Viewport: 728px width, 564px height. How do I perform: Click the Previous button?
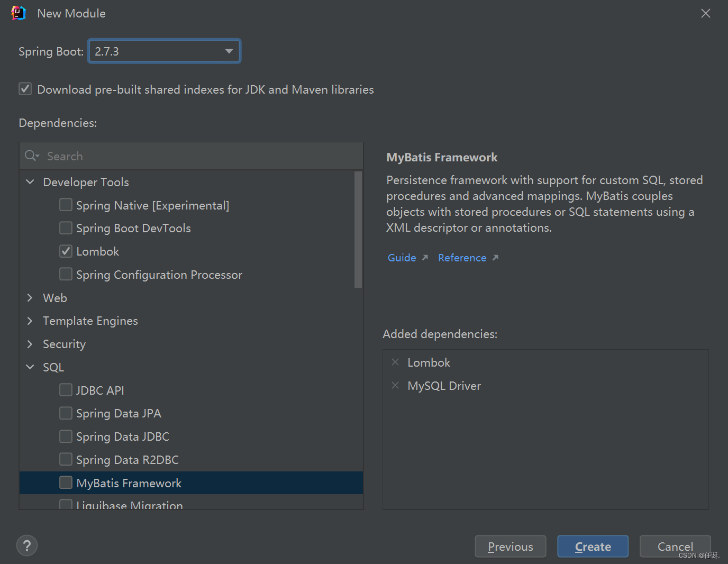511,547
